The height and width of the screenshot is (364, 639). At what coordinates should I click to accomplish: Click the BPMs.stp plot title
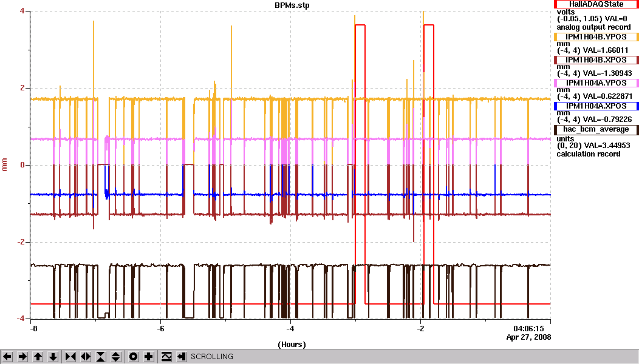[x=292, y=5]
